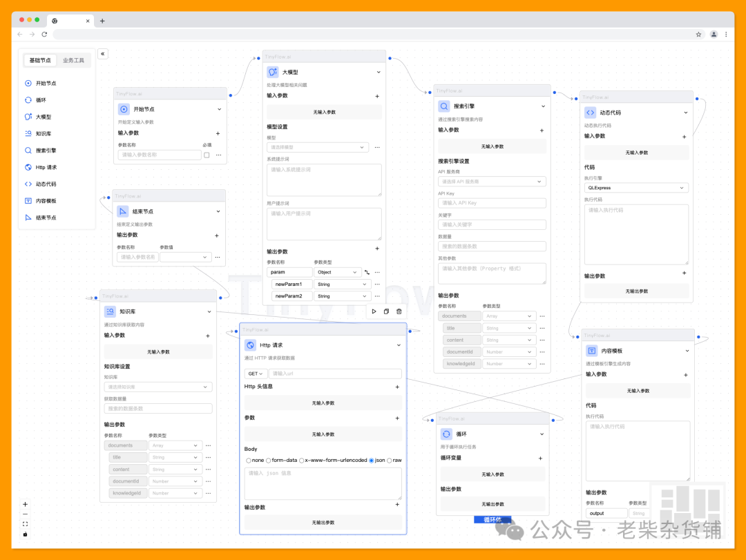The width and height of the screenshot is (746, 560).
Task: Collapse the sidebar with the double-arrow button
Action: point(103,54)
